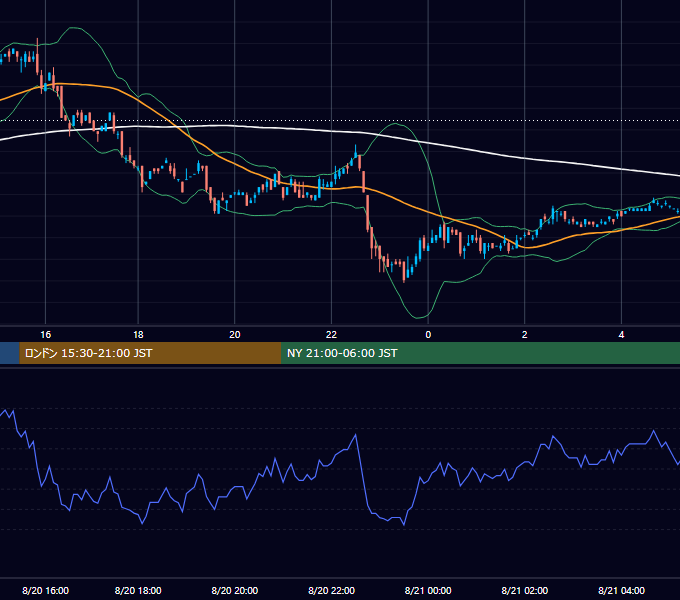Click the 16 hour axis label
Viewport: 680px width, 600px height.
(46, 335)
